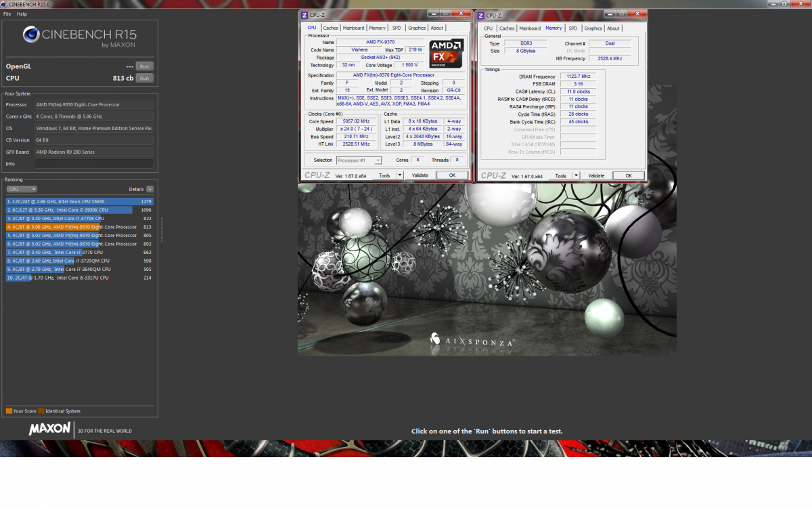Click the name field AMD FX-9370
Screen dimensions: 812x508
click(x=380, y=42)
